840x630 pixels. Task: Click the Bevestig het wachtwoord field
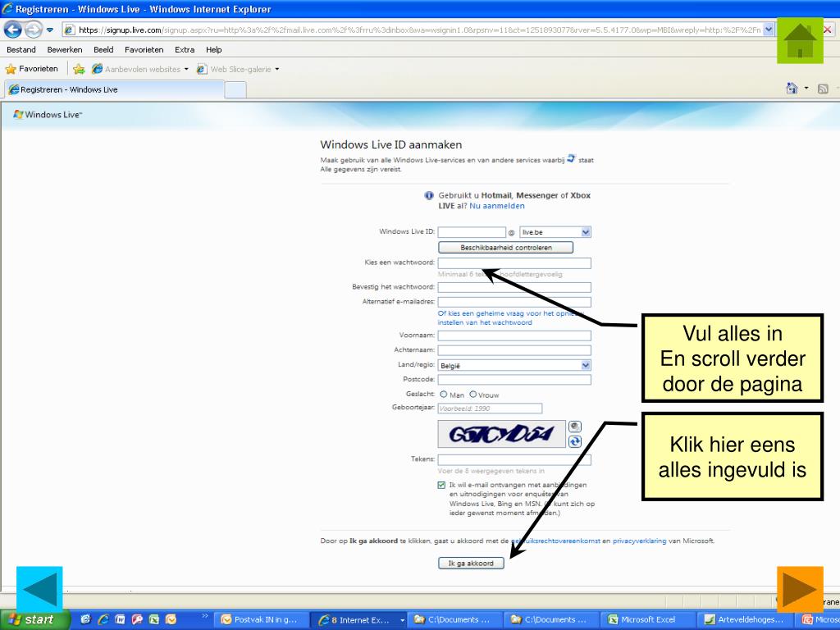point(515,287)
